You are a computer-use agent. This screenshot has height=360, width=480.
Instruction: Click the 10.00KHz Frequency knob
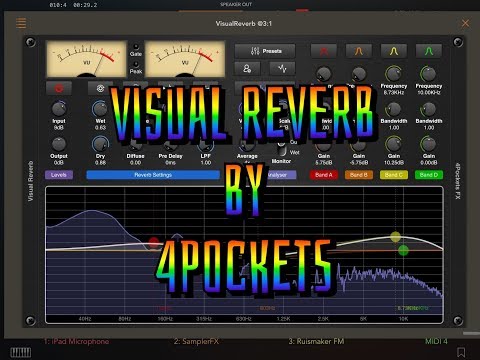(x=429, y=74)
